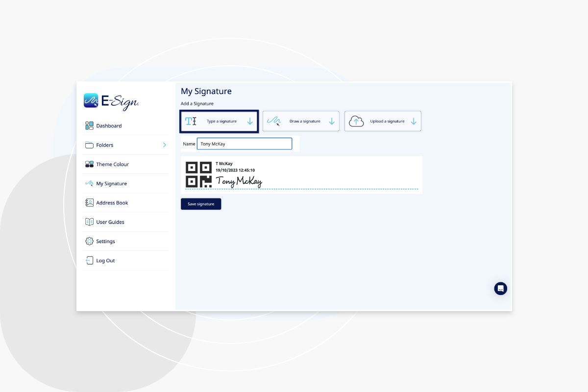The width and height of the screenshot is (588, 392).
Task: Choose the Upload a signature option
Action: tap(383, 121)
